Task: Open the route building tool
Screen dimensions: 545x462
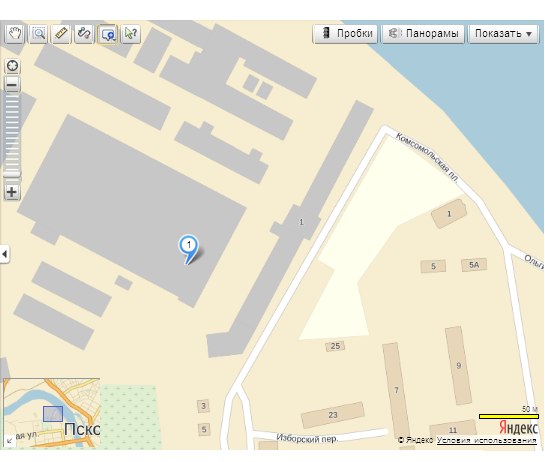Action: [x=84, y=34]
